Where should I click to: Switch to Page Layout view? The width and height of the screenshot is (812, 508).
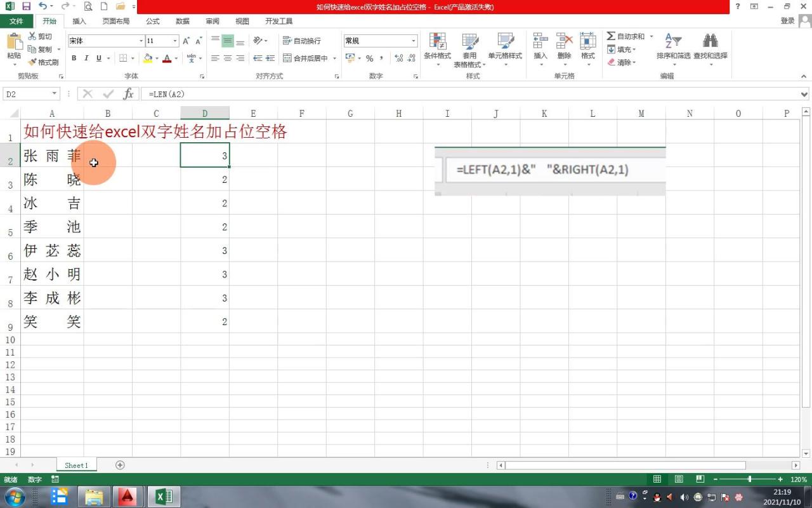coord(679,479)
